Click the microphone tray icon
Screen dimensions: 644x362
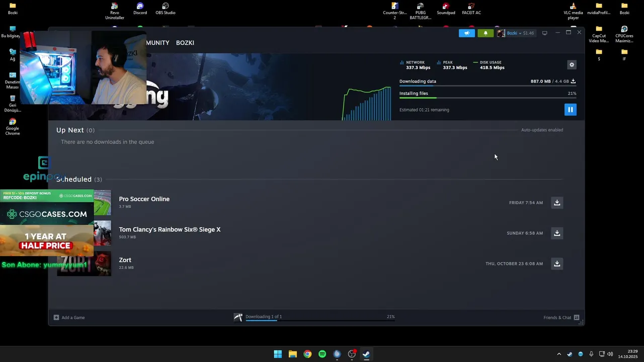[591, 354]
